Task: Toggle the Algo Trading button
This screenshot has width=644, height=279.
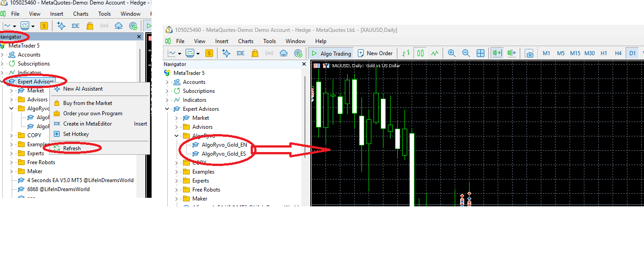Action: [331, 53]
